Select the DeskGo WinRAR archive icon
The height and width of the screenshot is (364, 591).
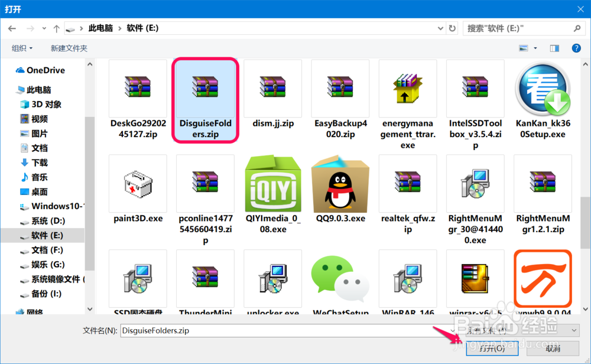(138, 89)
